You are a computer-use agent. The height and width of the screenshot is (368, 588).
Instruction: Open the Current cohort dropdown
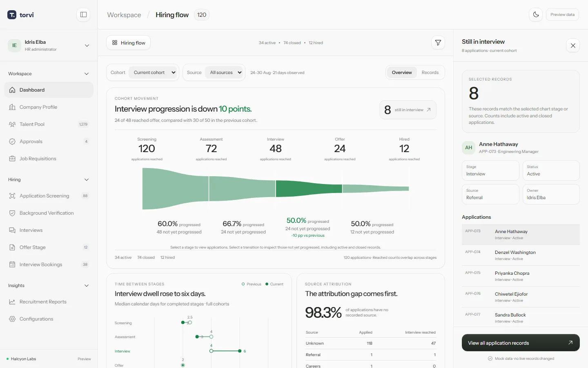click(153, 72)
